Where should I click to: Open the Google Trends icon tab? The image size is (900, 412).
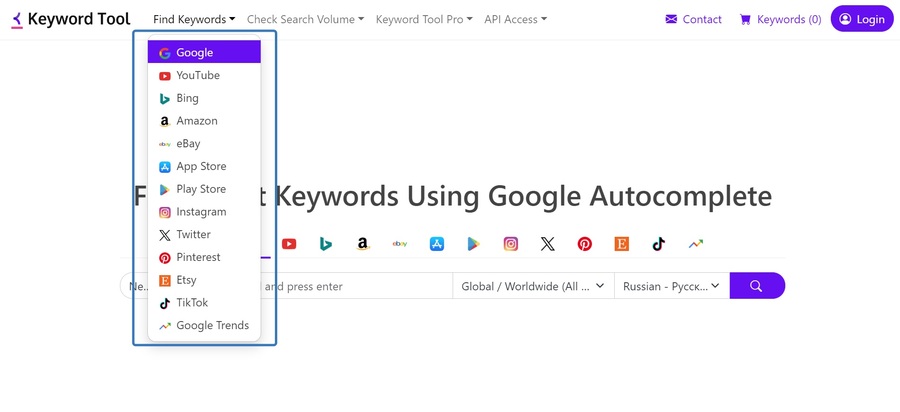(x=696, y=244)
